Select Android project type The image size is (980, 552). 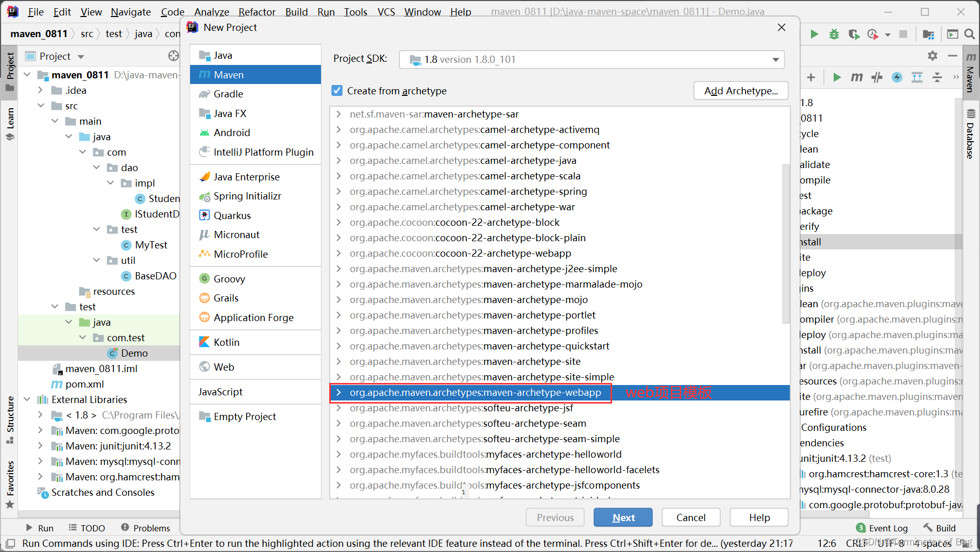(255, 132)
